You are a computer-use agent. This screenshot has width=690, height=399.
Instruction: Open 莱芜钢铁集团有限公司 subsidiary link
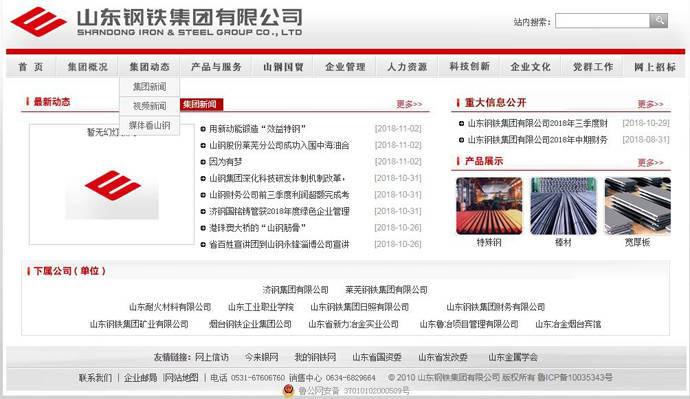(386, 290)
